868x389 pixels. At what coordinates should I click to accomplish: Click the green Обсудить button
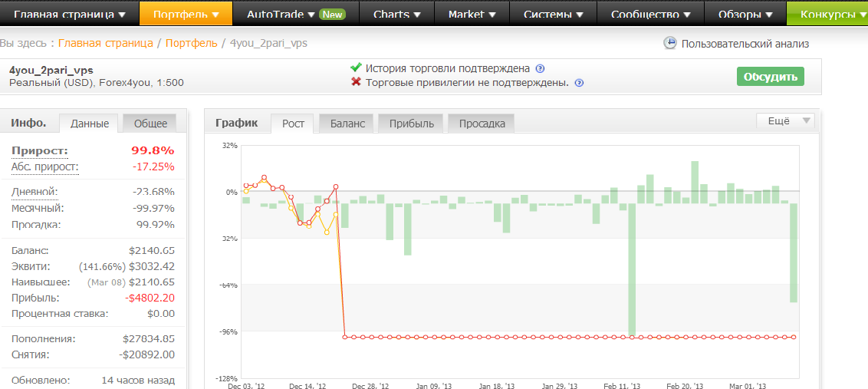pos(770,77)
